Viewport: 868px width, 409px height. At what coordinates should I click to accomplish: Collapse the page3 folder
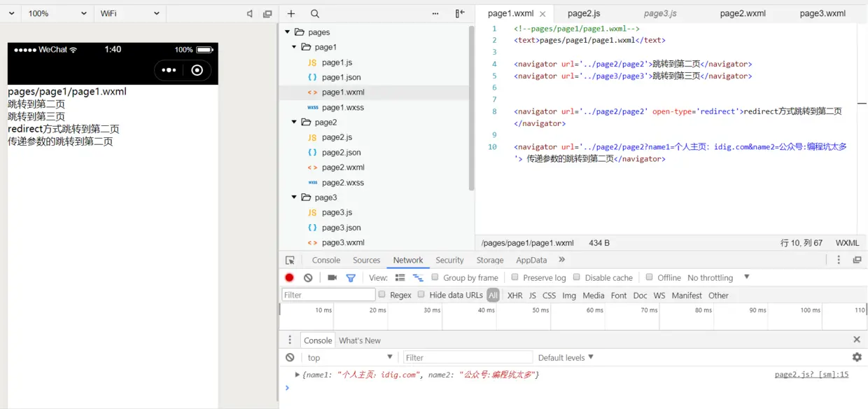294,197
